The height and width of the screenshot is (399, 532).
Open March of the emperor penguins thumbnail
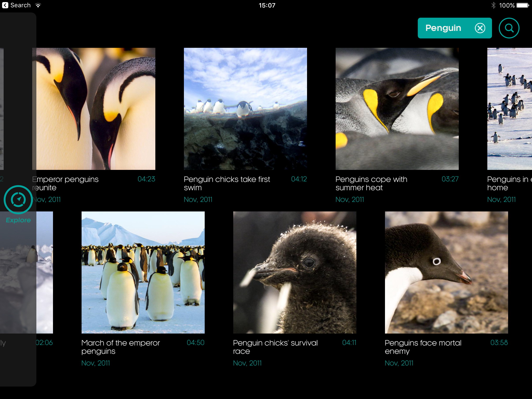coord(143,272)
